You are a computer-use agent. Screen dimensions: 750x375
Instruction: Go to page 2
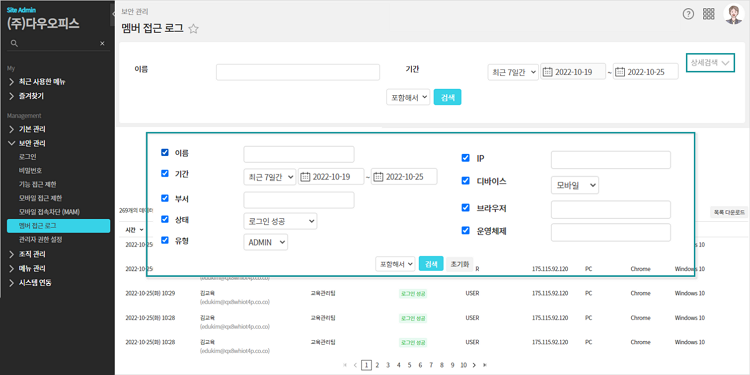[x=377, y=365]
